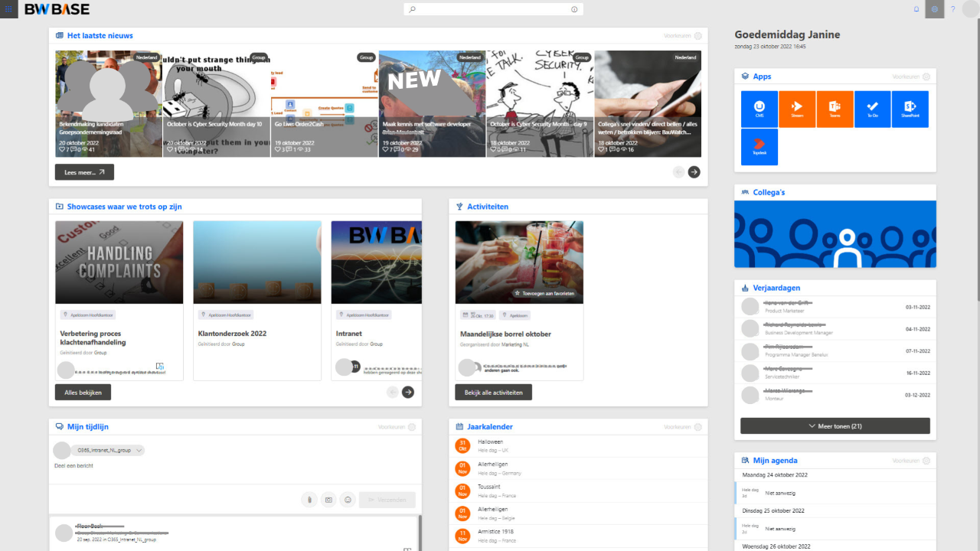Screen dimensions: 980x551
Task: Open the emoji smiley picker
Action: point(348,500)
